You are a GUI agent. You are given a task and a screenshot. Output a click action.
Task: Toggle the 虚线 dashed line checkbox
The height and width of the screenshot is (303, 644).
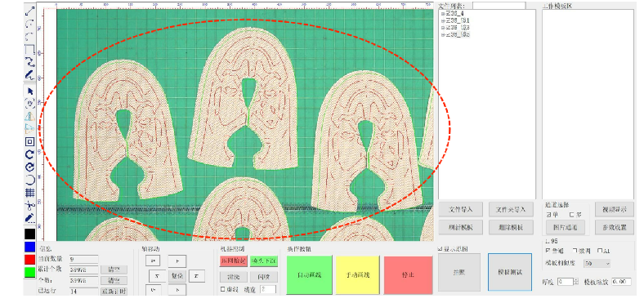pyautogui.click(x=223, y=289)
